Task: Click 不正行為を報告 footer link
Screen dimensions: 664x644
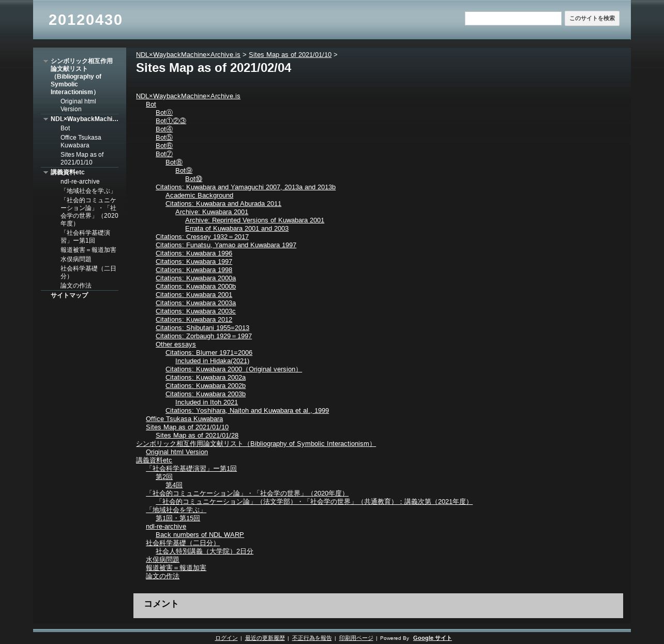Action: (x=312, y=638)
